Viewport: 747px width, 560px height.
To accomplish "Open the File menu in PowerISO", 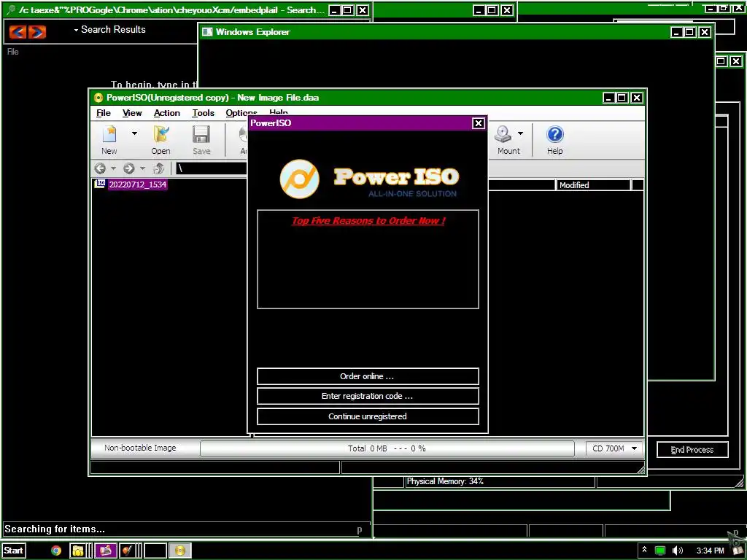I will point(104,113).
